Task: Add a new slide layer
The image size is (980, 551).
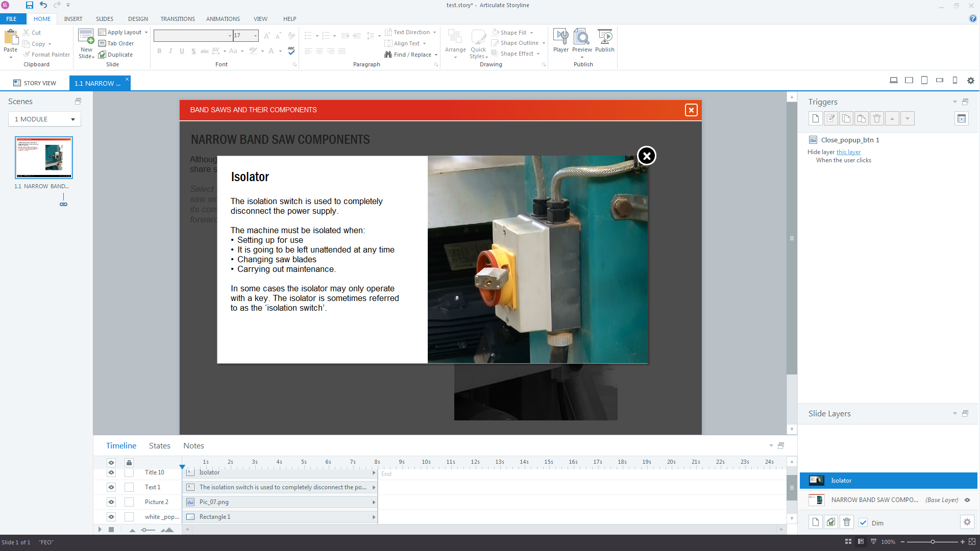Action: [x=816, y=522]
